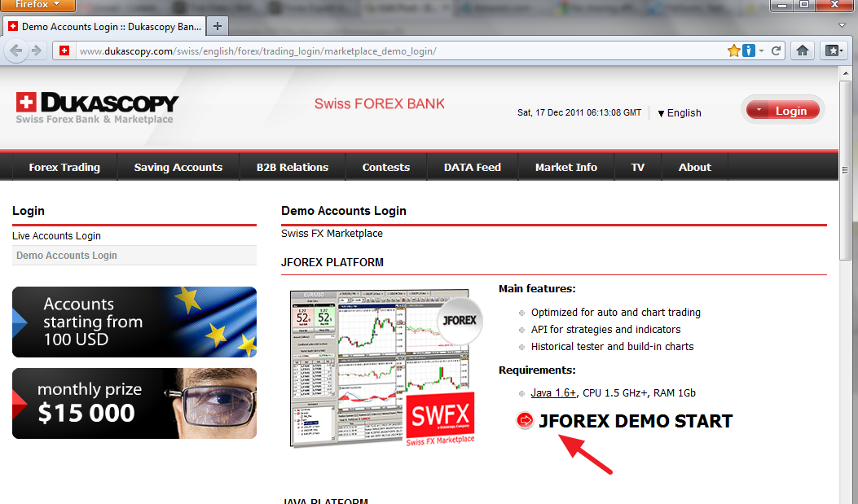The width and height of the screenshot is (858, 504).
Task: Click the JFOREX PLATFORM section heading
Action: (x=332, y=262)
